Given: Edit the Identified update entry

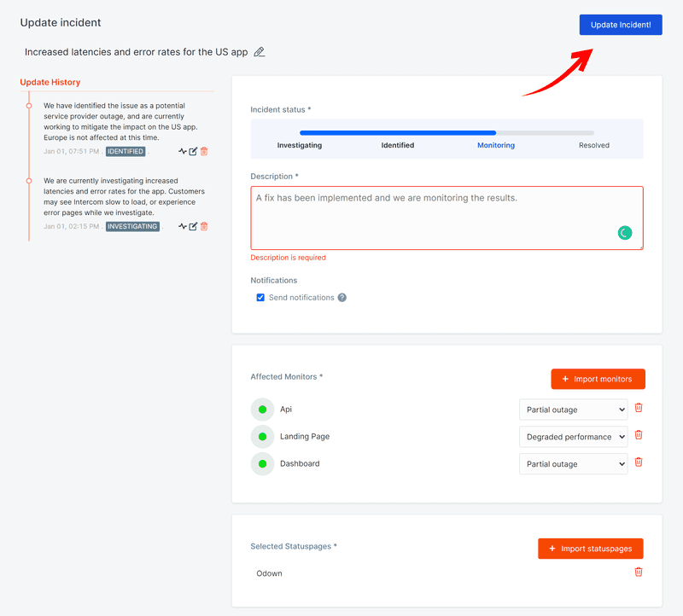Looking at the screenshot, I should click(193, 151).
